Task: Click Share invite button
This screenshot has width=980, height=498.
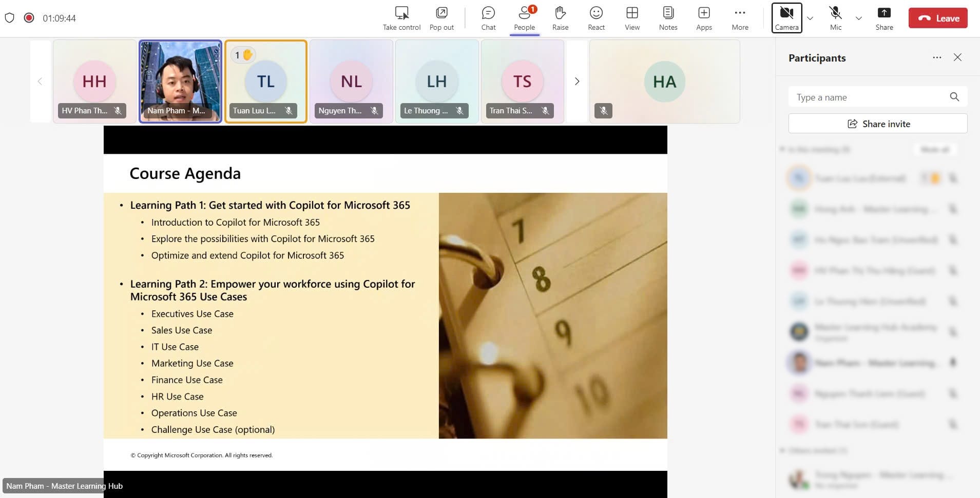Action: click(x=878, y=124)
